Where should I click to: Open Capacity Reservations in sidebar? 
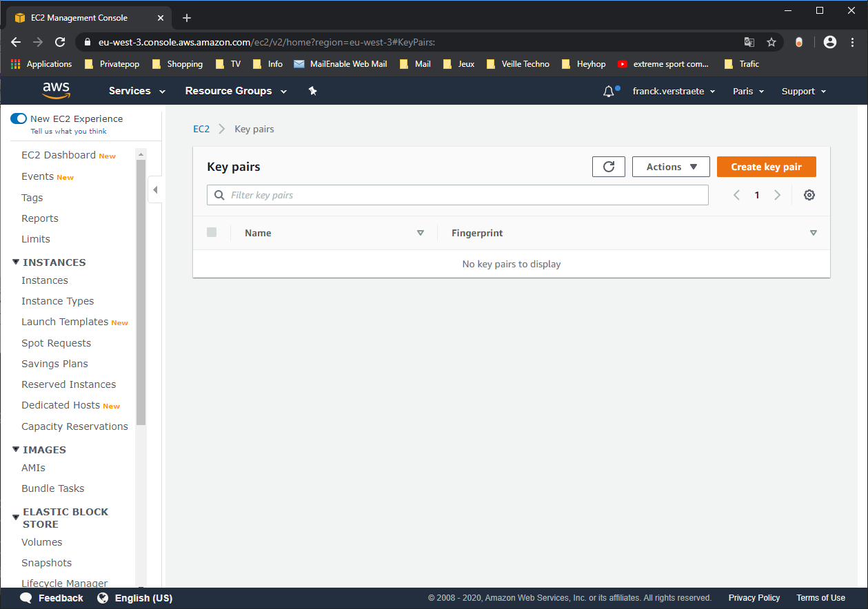[x=74, y=426]
